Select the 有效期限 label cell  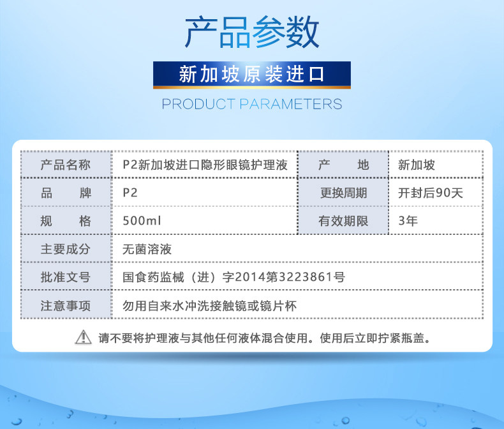343,221
